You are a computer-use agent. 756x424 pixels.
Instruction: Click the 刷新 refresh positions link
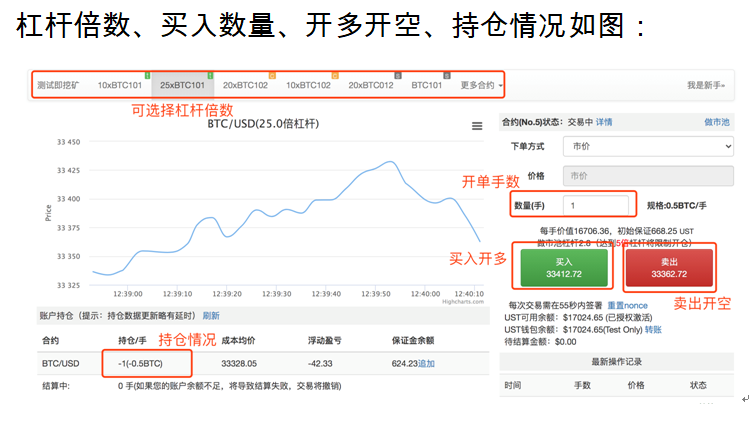(211, 314)
